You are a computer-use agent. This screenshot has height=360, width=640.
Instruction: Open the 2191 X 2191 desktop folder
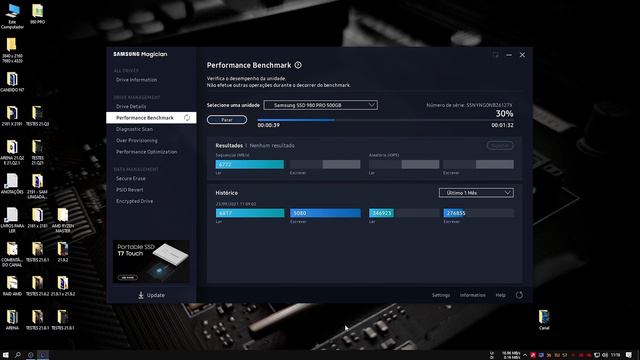click(12, 116)
